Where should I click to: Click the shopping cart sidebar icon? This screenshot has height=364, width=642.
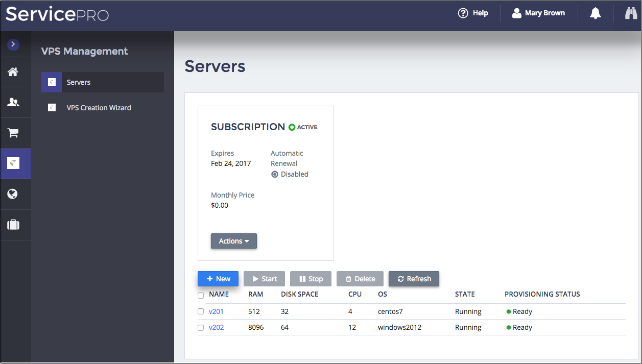[x=13, y=133]
